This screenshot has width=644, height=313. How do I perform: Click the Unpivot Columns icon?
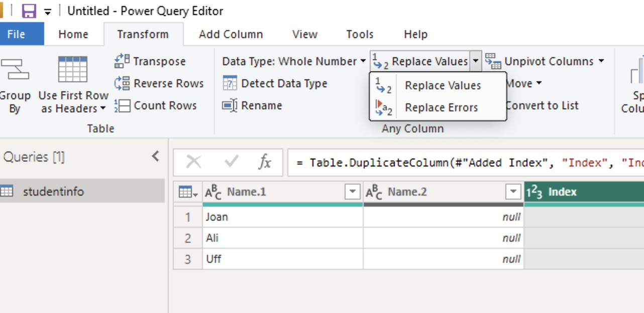(x=493, y=61)
